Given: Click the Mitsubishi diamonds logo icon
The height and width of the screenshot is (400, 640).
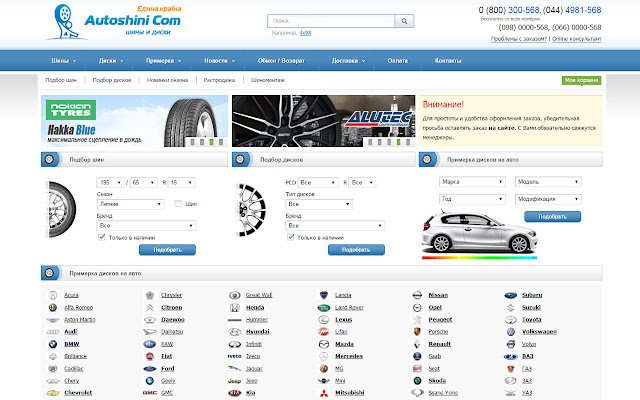Looking at the screenshot, I should (324, 393).
